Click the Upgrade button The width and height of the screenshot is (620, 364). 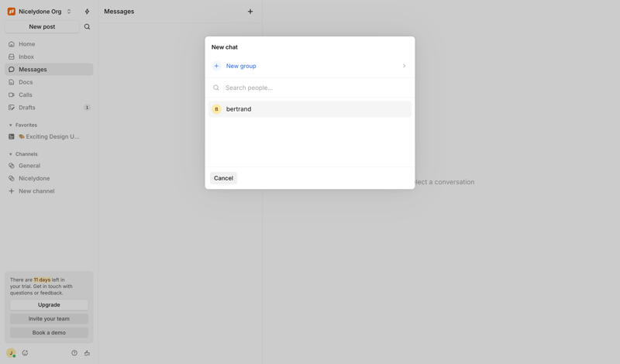tap(49, 305)
